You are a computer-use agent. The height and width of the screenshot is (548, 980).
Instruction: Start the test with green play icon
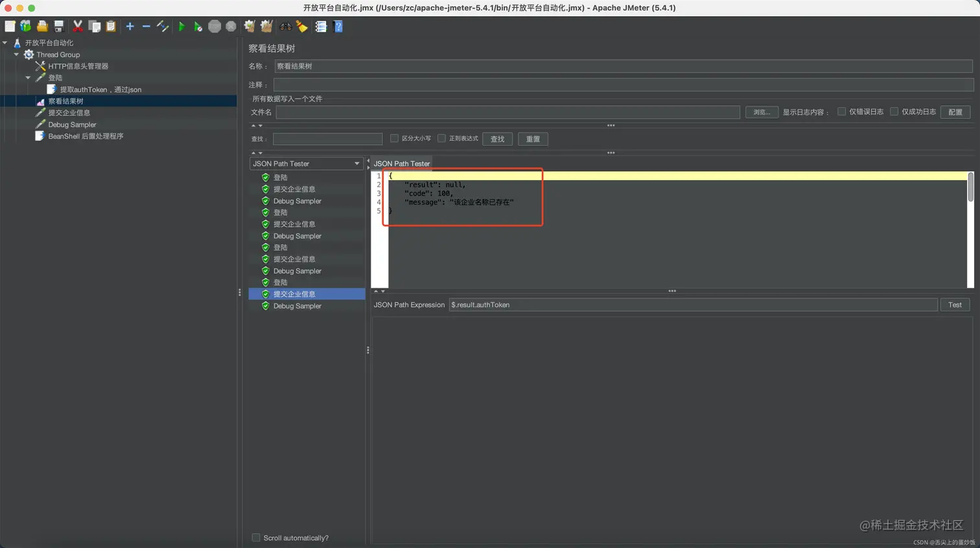(x=181, y=27)
